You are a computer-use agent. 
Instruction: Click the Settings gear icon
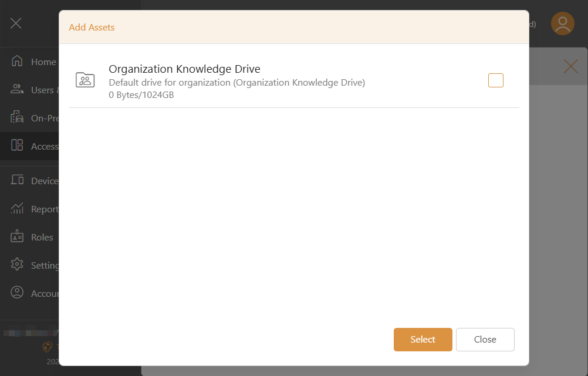click(x=17, y=265)
